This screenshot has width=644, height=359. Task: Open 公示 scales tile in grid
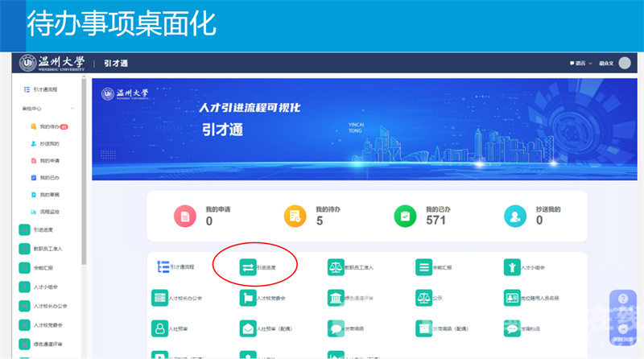pyautogui.click(x=429, y=298)
